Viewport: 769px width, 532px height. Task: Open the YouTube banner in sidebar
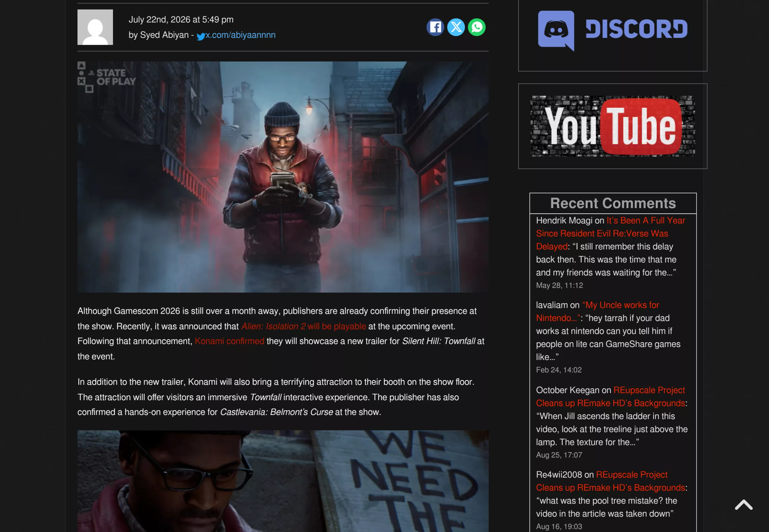point(612,126)
